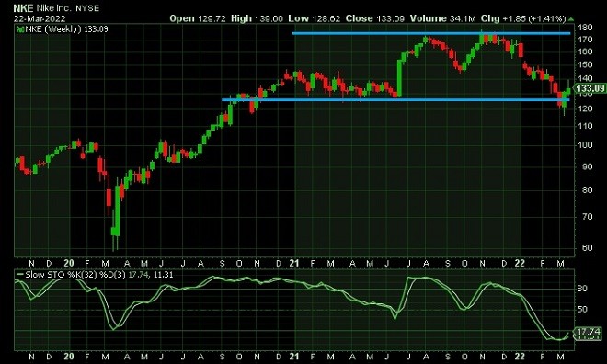607x364 pixels.
Task: Click the 60 price axis label
Action: coord(588,247)
